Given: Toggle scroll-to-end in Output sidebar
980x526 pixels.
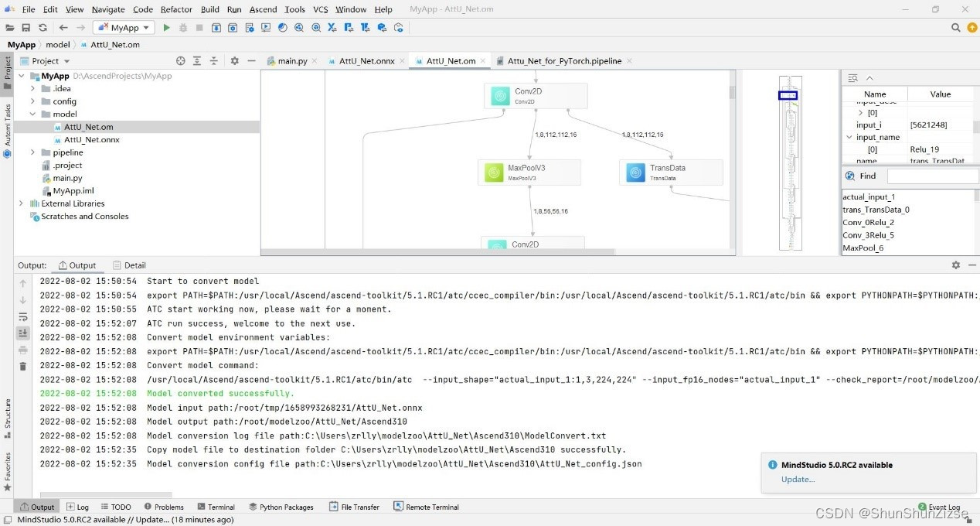Looking at the screenshot, I should point(23,333).
